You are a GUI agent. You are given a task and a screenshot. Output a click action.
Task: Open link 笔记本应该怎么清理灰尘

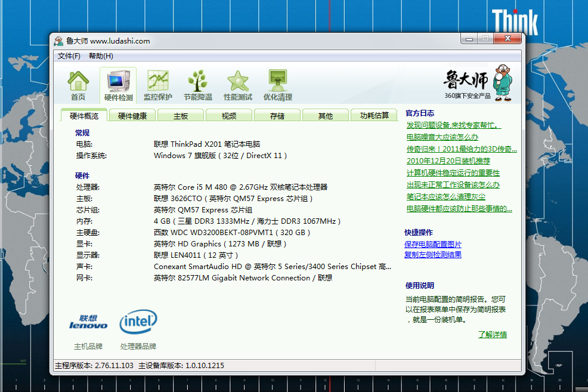click(x=446, y=197)
